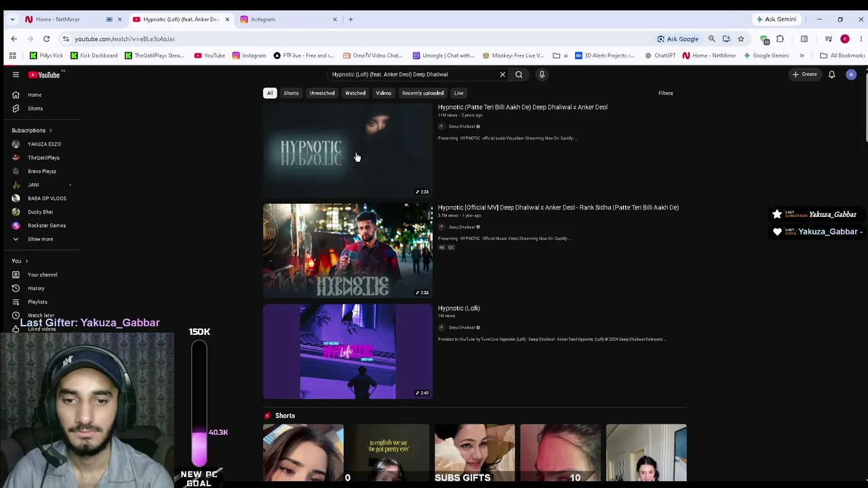Reload the page with the refresh icon
The image size is (868, 488).
[x=46, y=39]
